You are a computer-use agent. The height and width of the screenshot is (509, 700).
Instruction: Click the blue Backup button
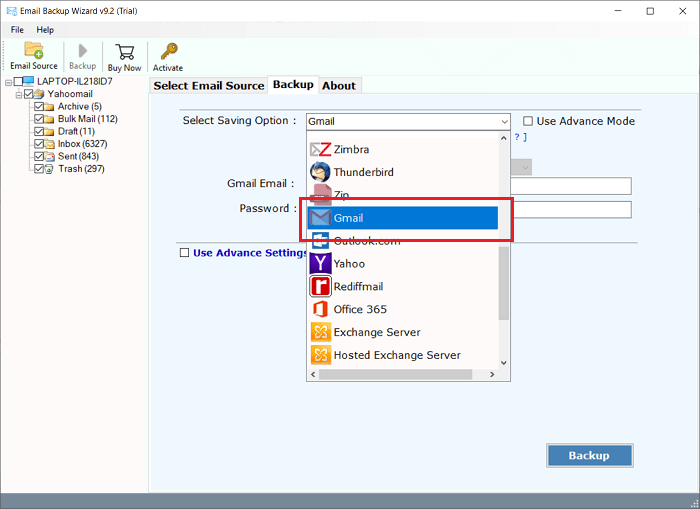click(x=589, y=455)
